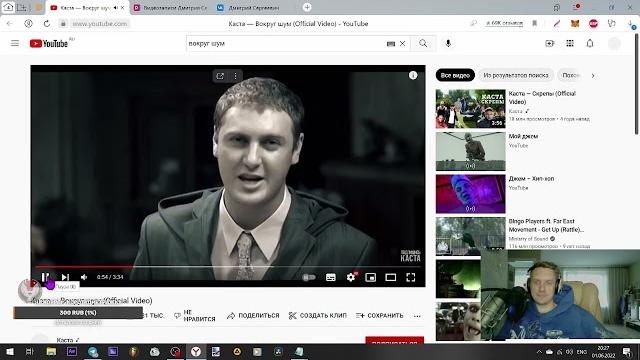Open the YouTube apps grid
Screen dimensions: 640x360
[x=570, y=43]
